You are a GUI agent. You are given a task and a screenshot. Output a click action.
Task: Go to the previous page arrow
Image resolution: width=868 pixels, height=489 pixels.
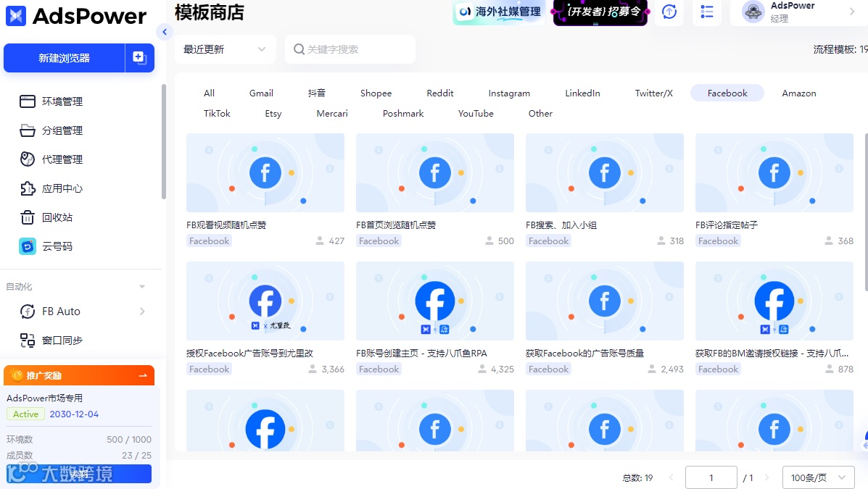(671, 477)
